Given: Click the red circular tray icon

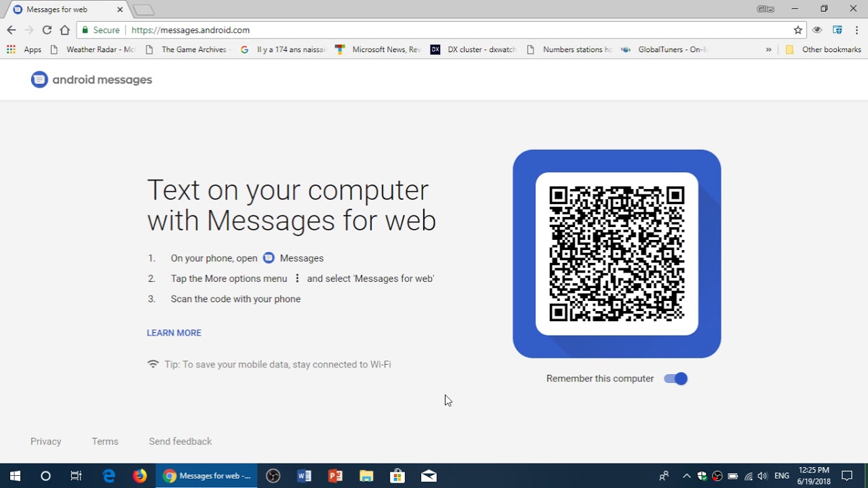Looking at the screenshot, I should pos(717,476).
